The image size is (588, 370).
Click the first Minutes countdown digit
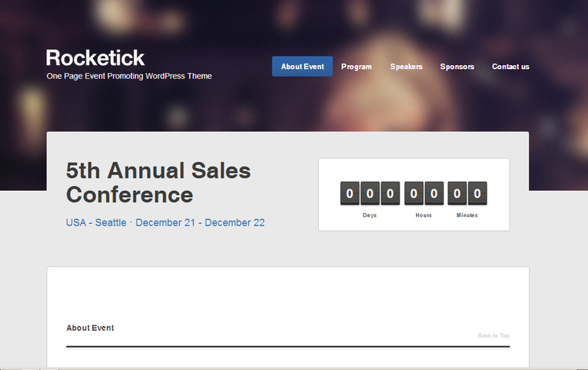point(457,193)
